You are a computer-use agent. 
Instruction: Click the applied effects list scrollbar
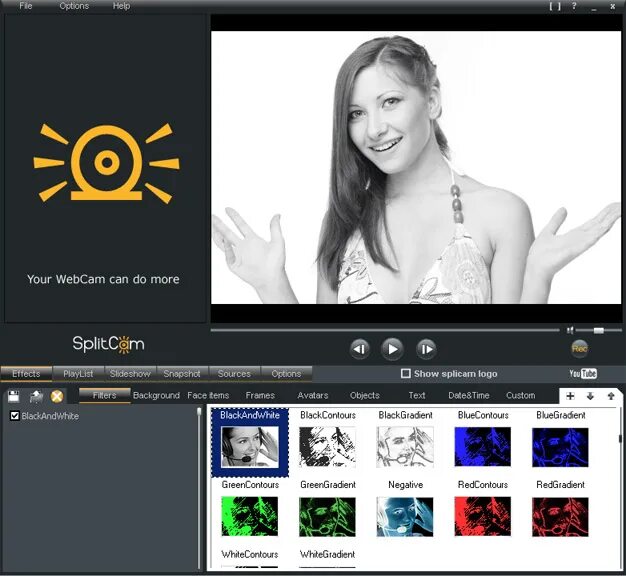199,489
